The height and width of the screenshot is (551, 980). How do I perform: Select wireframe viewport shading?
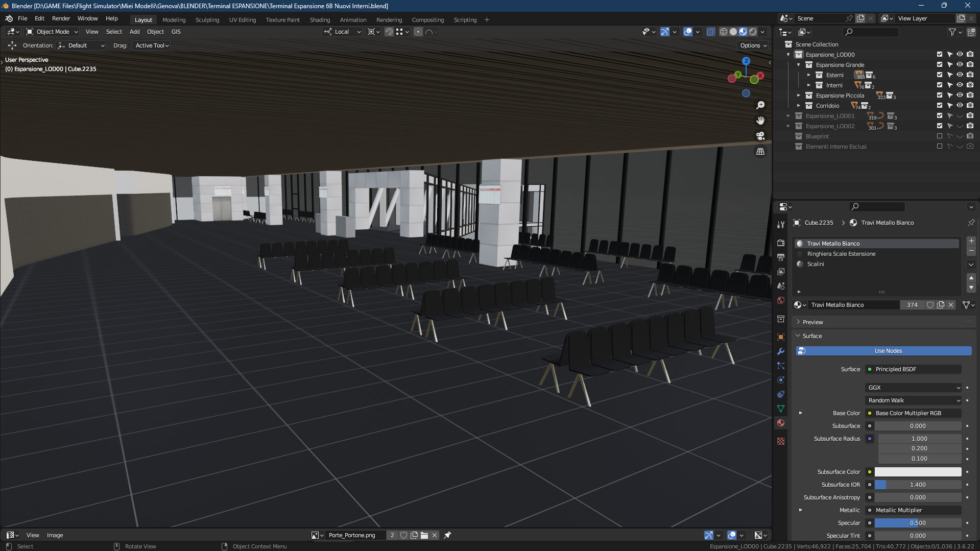pyautogui.click(x=724, y=32)
